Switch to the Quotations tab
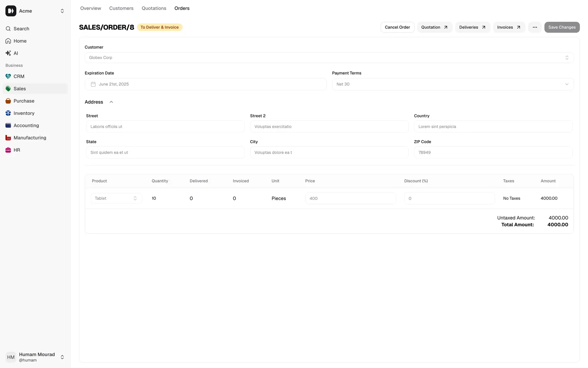 [154, 8]
